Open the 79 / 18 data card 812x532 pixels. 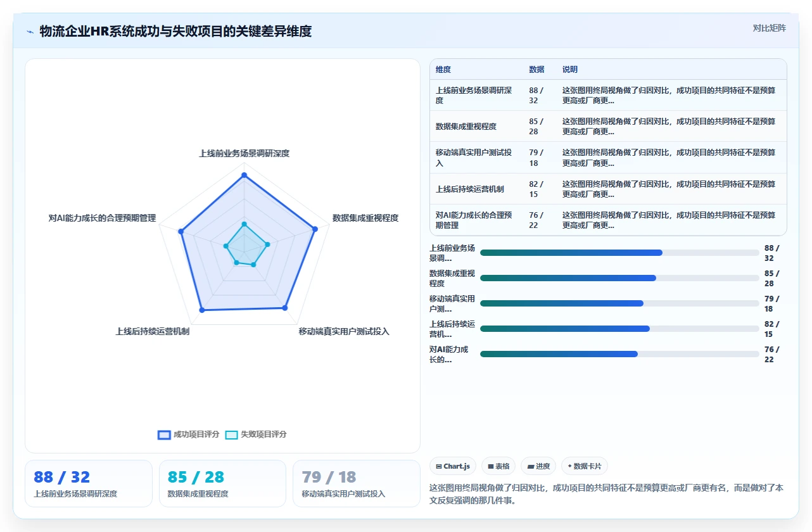(x=356, y=483)
